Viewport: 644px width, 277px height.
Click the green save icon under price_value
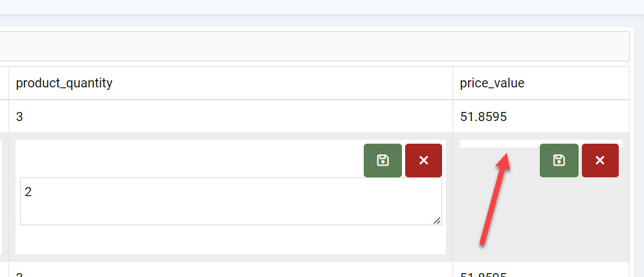pyautogui.click(x=559, y=161)
